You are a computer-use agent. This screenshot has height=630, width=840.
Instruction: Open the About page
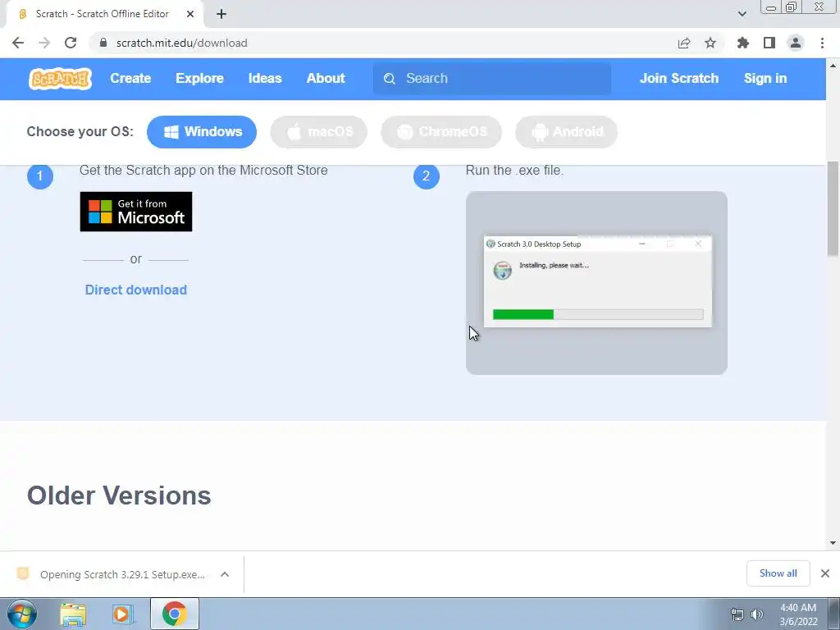click(326, 78)
